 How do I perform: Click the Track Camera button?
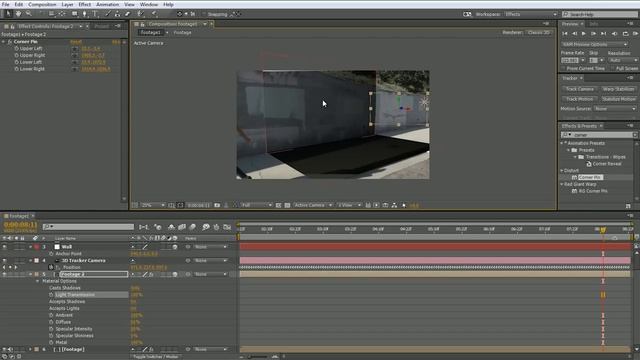(x=580, y=89)
